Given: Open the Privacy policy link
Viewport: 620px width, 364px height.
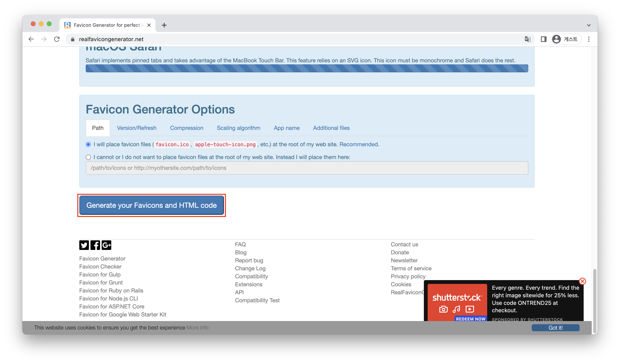Looking at the screenshot, I should [x=408, y=276].
